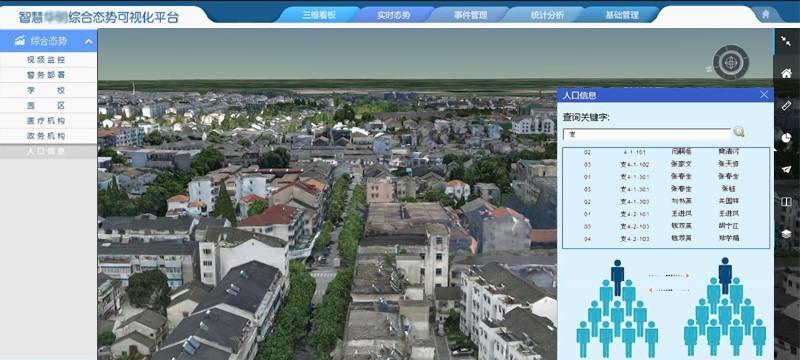Click home icon in top right header

[x=765, y=14]
